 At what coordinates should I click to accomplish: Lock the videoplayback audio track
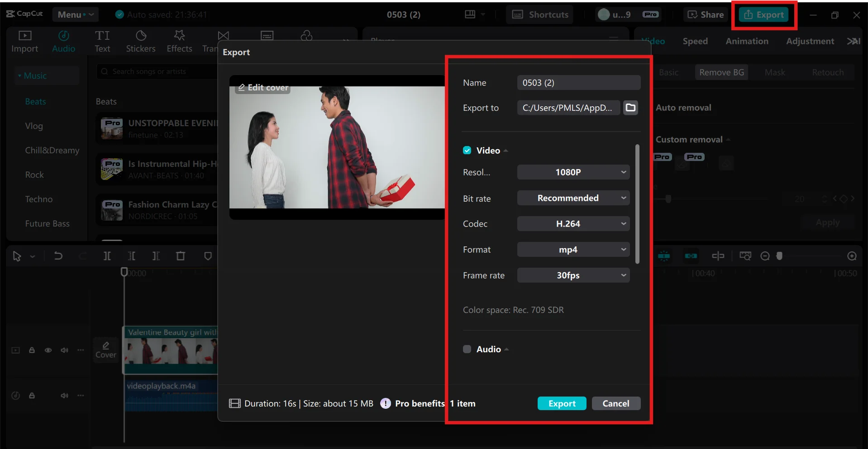32,395
